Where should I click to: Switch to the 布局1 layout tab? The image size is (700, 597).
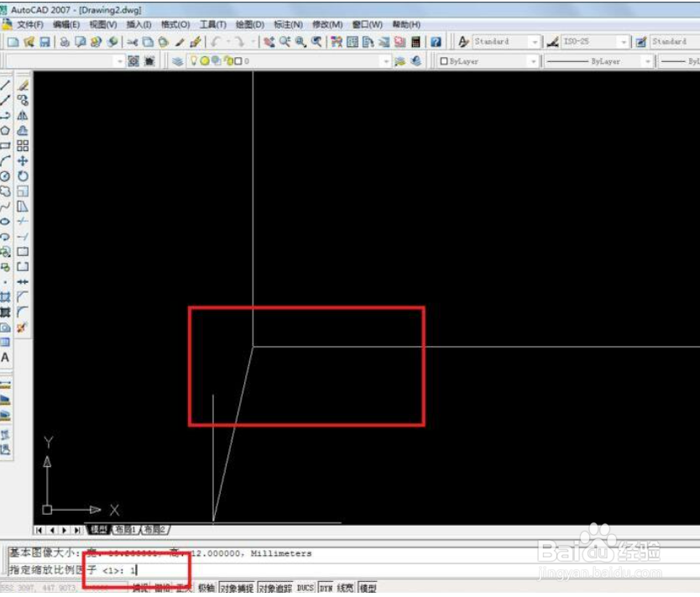(x=125, y=530)
